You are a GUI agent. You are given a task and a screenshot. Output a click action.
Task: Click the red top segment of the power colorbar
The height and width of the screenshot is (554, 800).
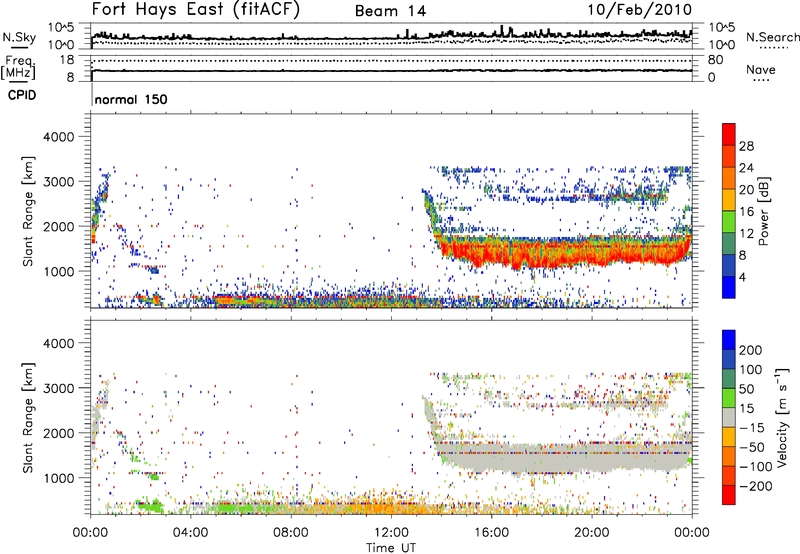[729, 134]
